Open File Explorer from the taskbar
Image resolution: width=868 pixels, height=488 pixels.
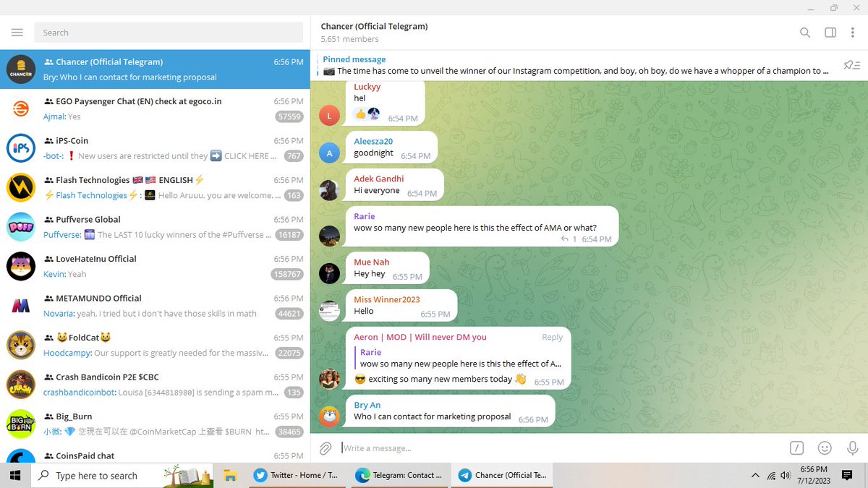(x=230, y=476)
